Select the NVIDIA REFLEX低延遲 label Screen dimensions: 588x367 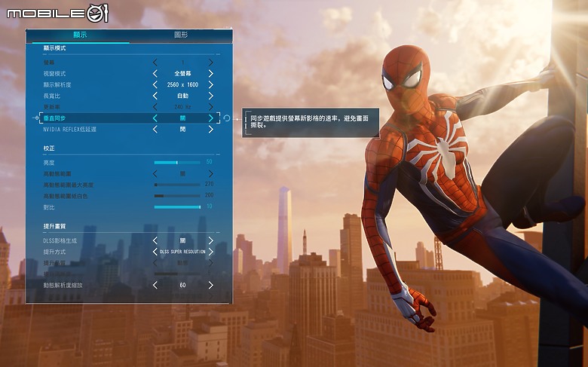pos(70,130)
